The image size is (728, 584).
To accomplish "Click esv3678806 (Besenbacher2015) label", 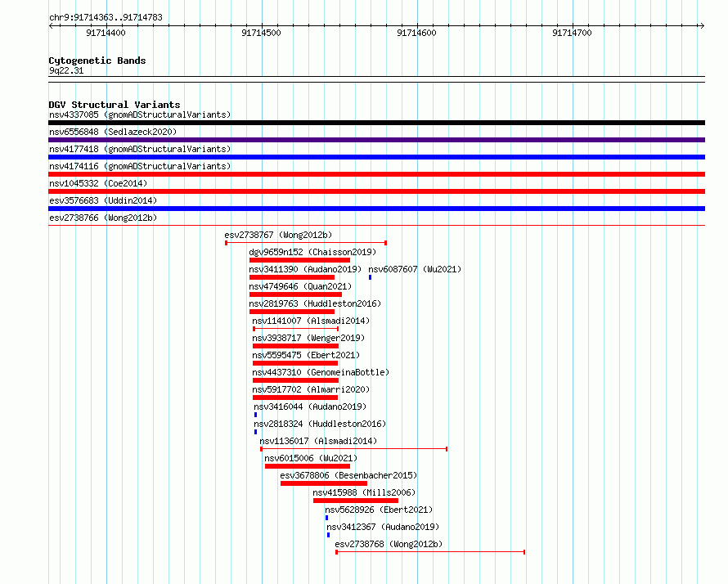I will (x=348, y=475).
